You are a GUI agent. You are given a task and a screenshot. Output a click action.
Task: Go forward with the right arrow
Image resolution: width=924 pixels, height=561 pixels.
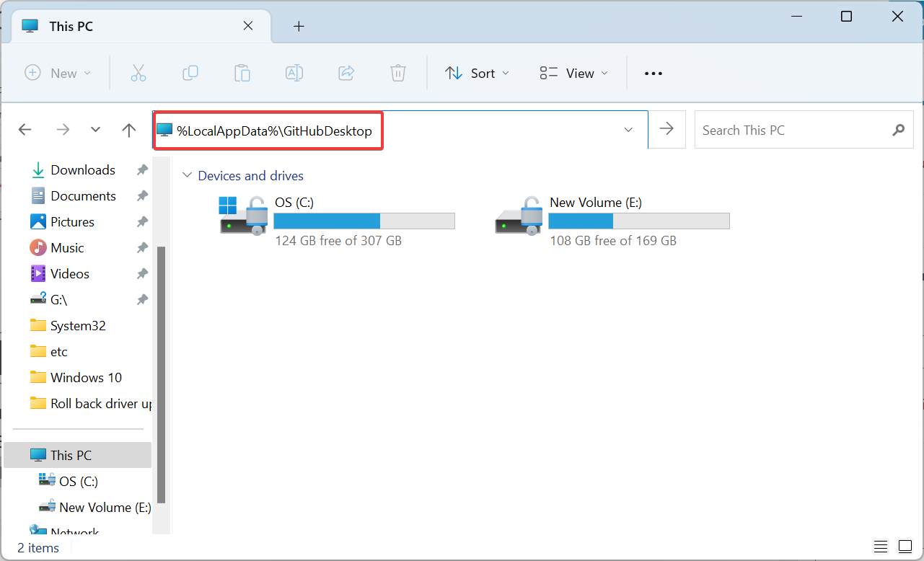pyautogui.click(x=63, y=130)
